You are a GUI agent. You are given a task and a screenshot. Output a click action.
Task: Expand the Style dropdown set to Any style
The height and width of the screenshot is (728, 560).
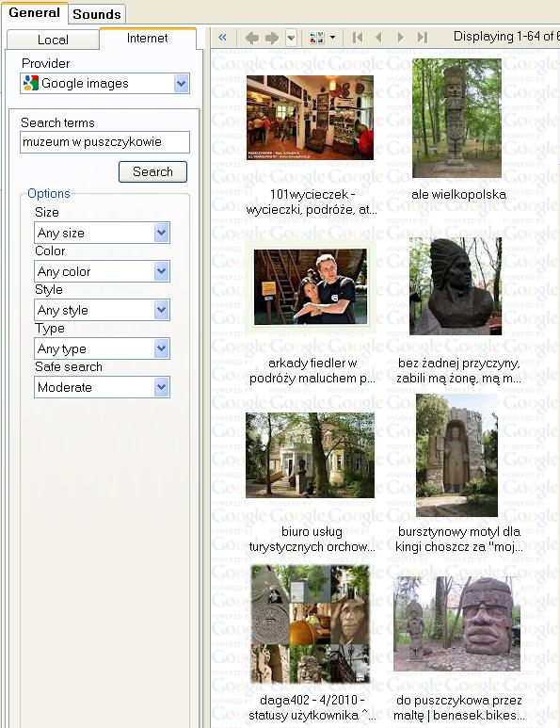102,310
